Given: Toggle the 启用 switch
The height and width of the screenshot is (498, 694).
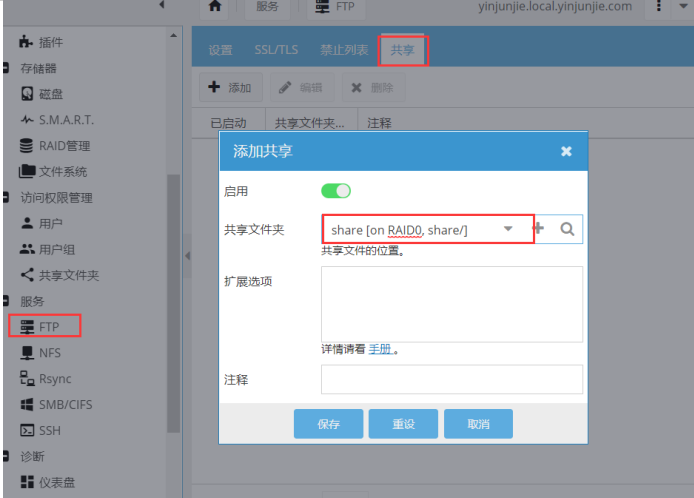Looking at the screenshot, I should pos(336,191).
